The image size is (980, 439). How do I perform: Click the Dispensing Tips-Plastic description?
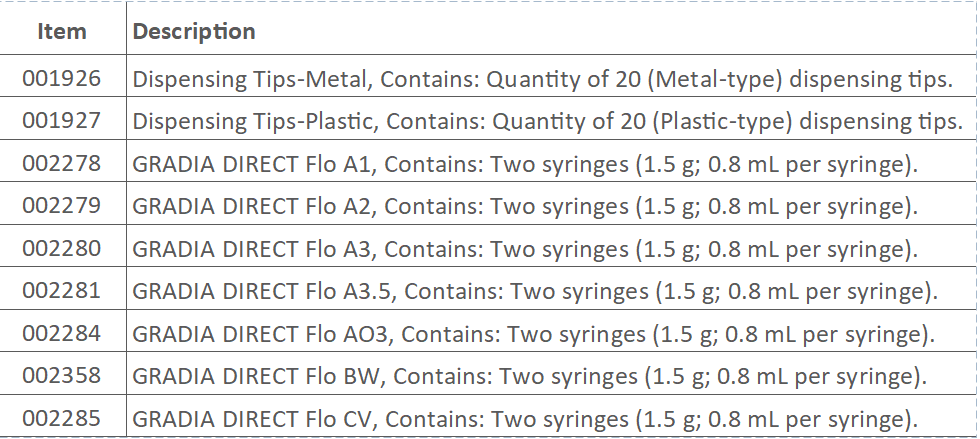[547, 121]
